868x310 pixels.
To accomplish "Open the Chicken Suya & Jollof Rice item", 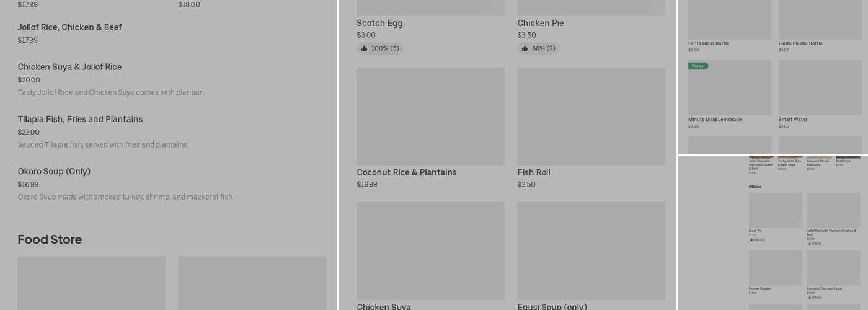I will tap(69, 67).
